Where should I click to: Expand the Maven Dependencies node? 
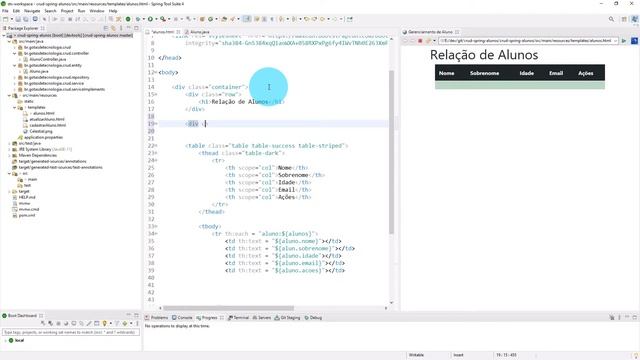pos(9,155)
